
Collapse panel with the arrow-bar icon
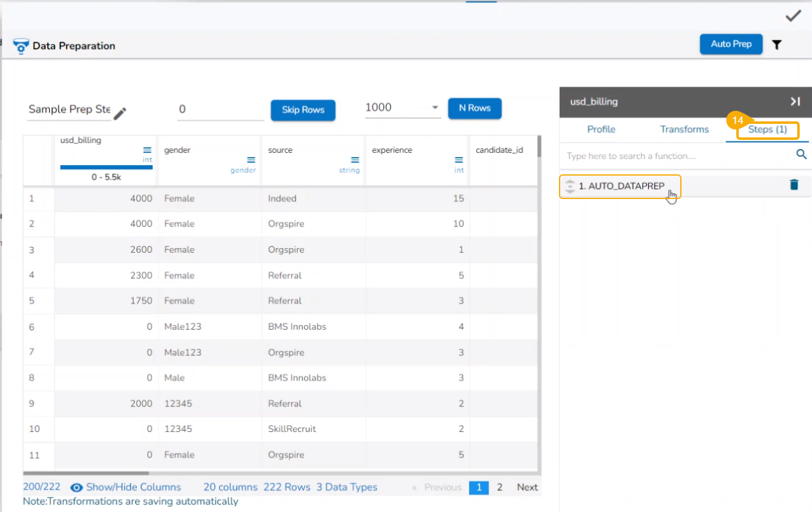pyautogui.click(x=795, y=102)
